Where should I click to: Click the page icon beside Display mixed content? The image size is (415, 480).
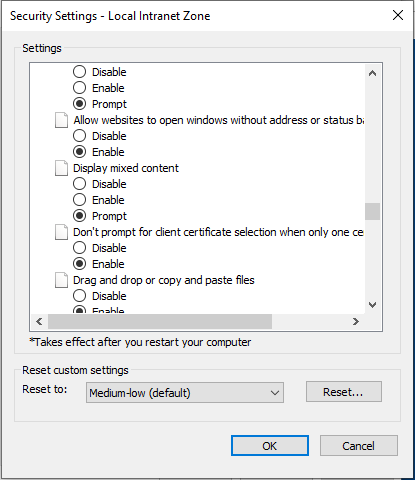(62, 168)
